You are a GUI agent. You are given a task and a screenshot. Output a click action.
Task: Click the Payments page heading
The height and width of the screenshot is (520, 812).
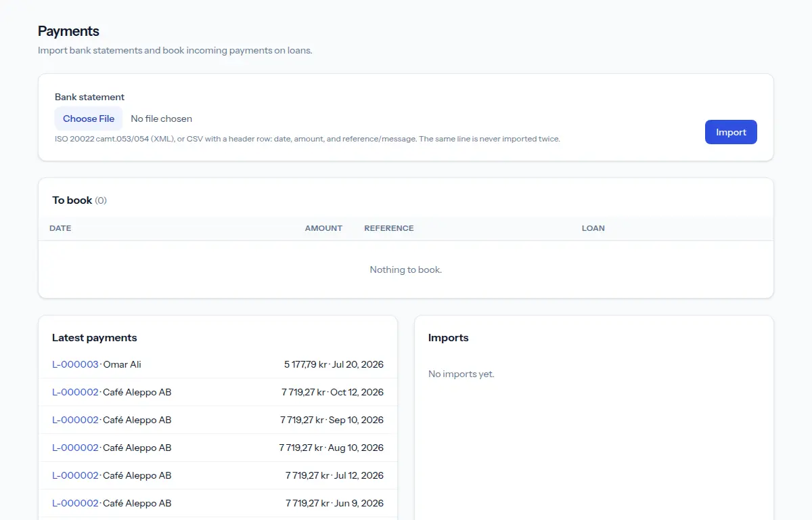pos(68,31)
